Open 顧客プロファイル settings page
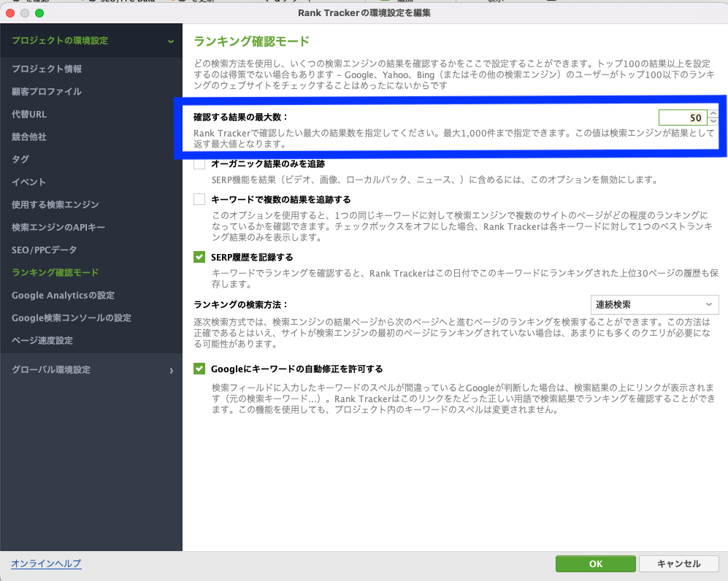 coord(47,91)
